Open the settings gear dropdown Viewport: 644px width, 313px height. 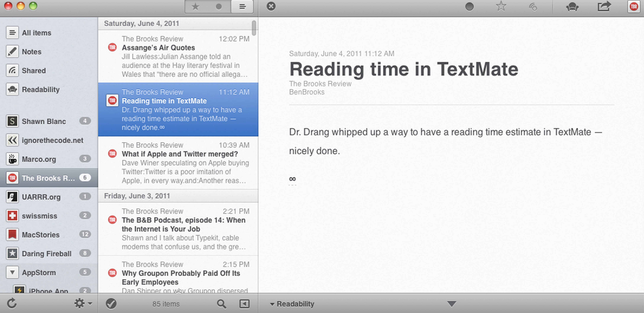coord(83,304)
